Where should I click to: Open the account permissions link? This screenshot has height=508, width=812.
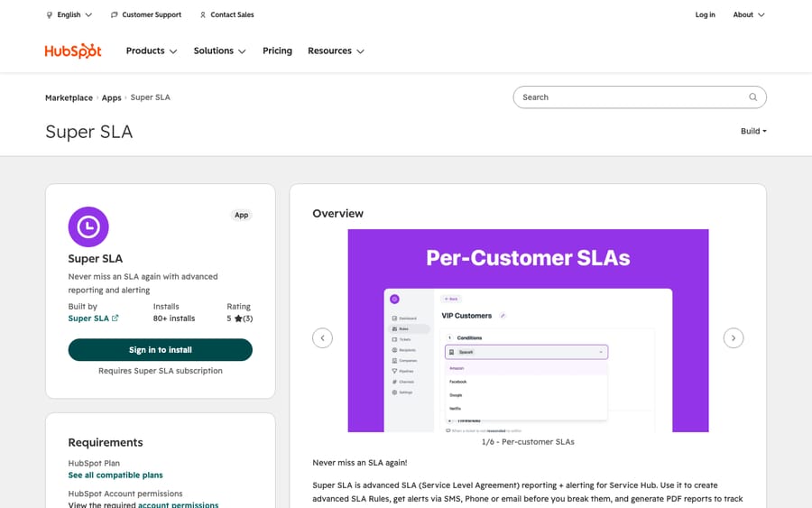178,505
